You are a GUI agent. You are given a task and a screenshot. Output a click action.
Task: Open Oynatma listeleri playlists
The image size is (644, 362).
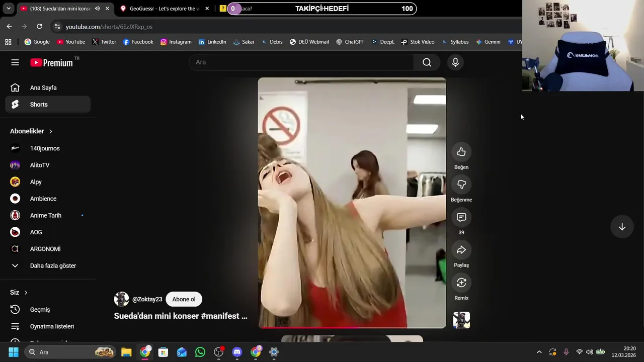pyautogui.click(x=48, y=326)
